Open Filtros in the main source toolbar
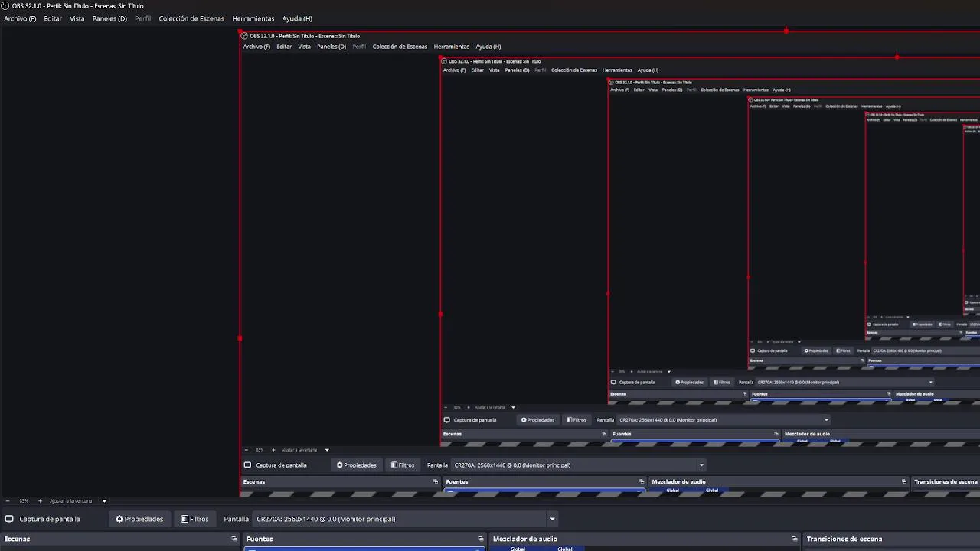Image resolution: width=980 pixels, height=551 pixels. 194,519
